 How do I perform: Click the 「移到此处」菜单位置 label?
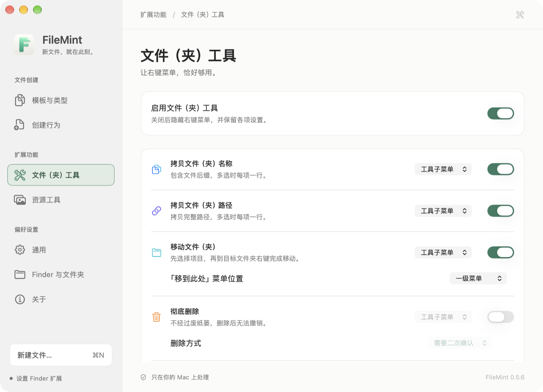click(207, 279)
